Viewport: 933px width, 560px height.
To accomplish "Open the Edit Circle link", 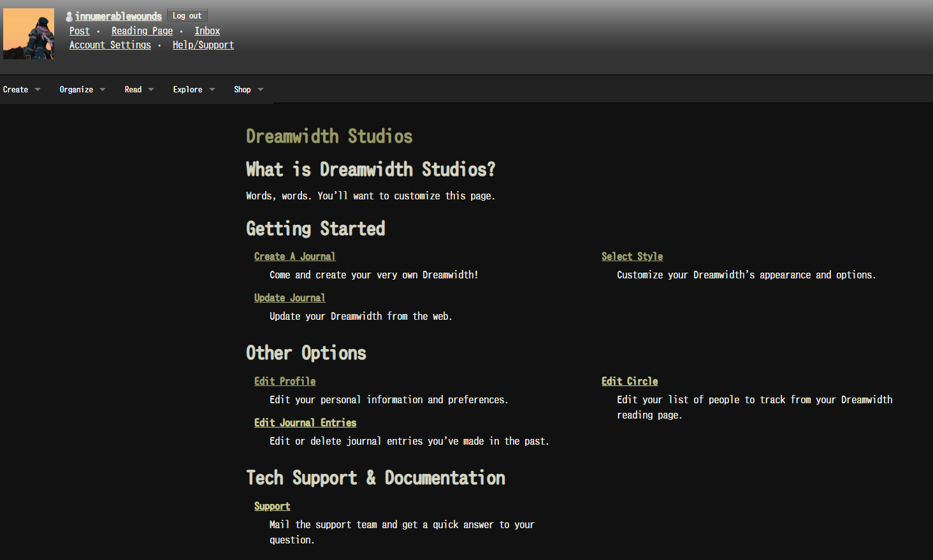I will (630, 382).
